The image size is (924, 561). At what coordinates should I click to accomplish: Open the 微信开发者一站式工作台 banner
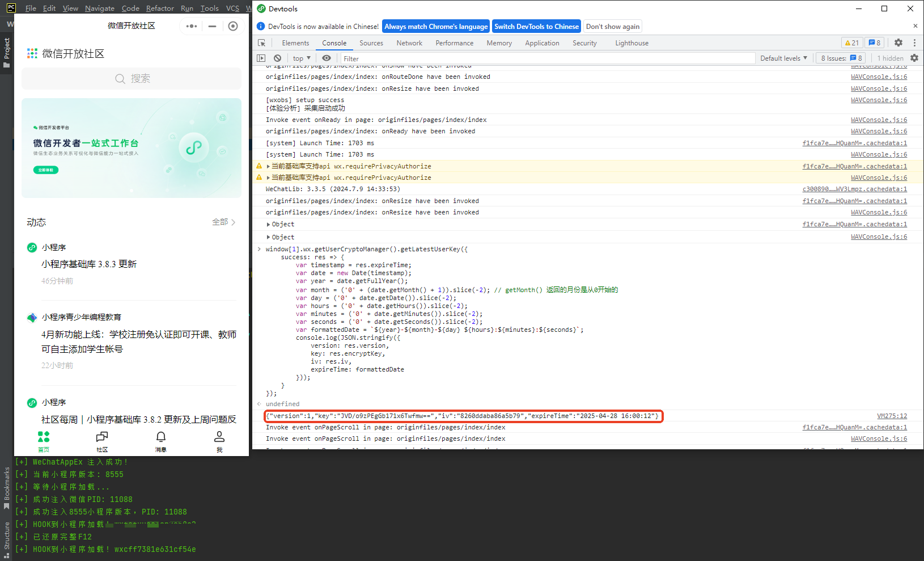(132, 148)
